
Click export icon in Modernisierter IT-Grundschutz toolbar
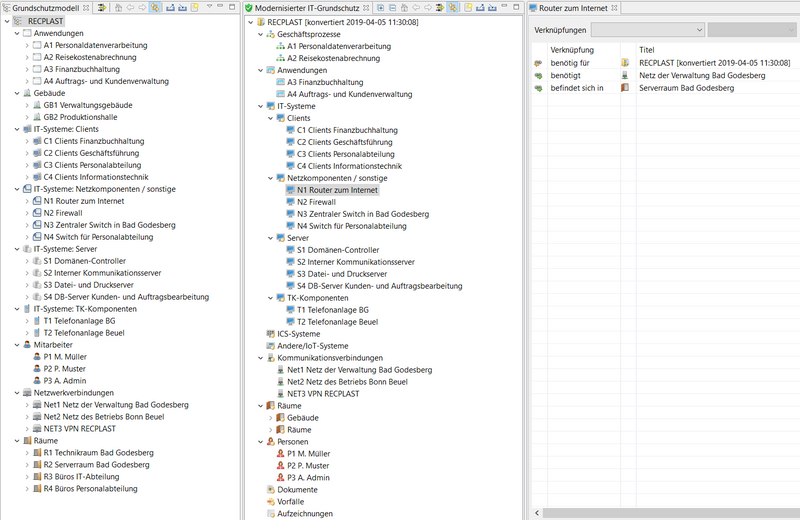point(480,8)
